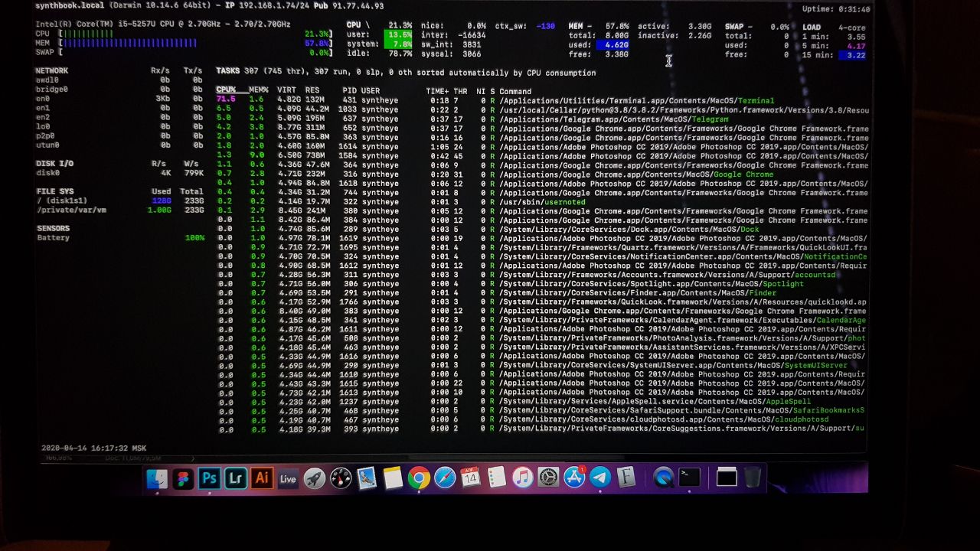
Task: Click the PID column header
Action: click(x=349, y=91)
